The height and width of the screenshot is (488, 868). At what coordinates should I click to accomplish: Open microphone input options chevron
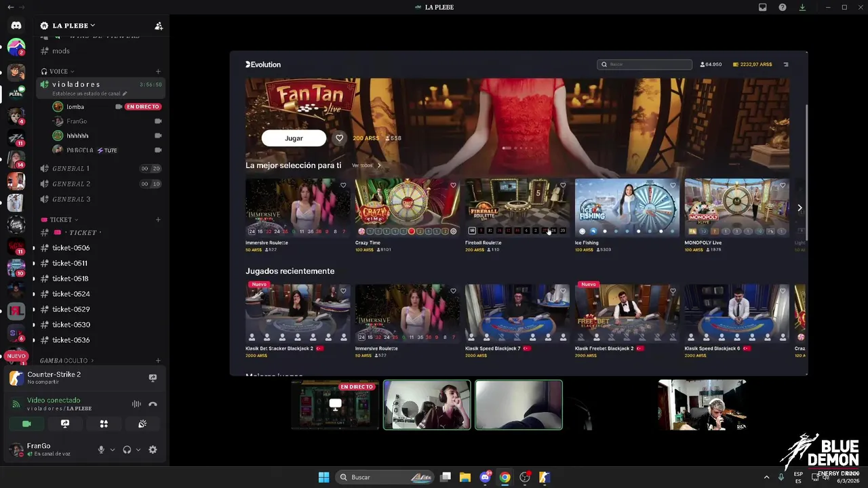click(x=113, y=449)
